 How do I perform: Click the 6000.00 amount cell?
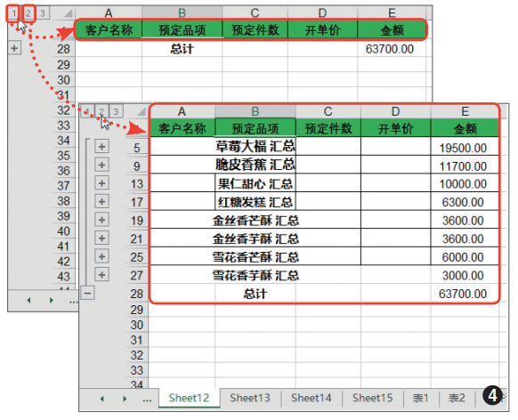pos(465,257)
